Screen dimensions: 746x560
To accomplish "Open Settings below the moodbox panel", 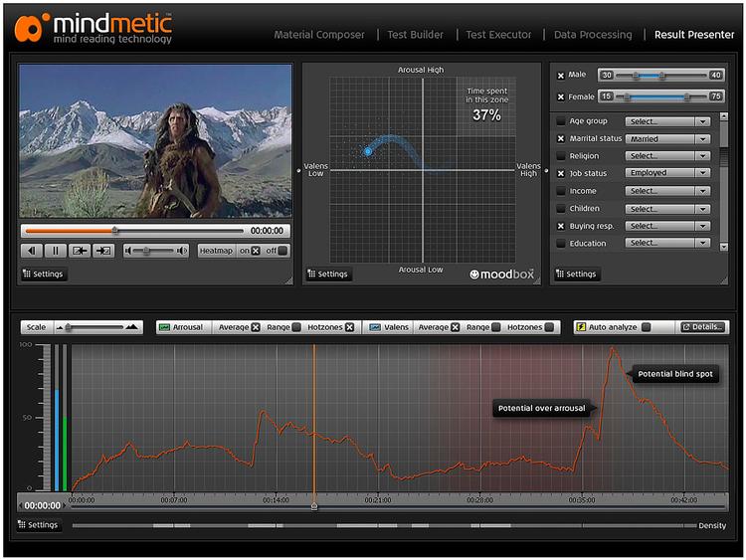I will tap(327, 275).
